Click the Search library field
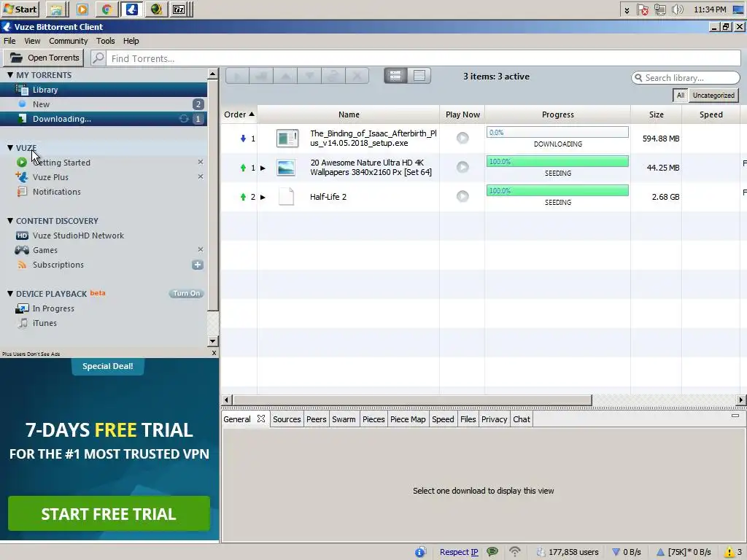The image size is (747, 560). tap(686, 77)
